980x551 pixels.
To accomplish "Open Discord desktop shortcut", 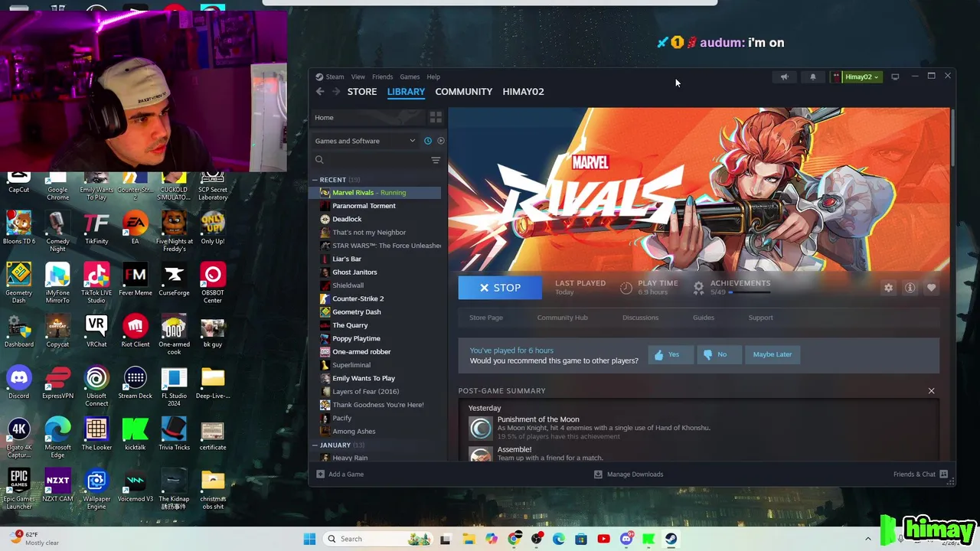I will coord(19,383).
